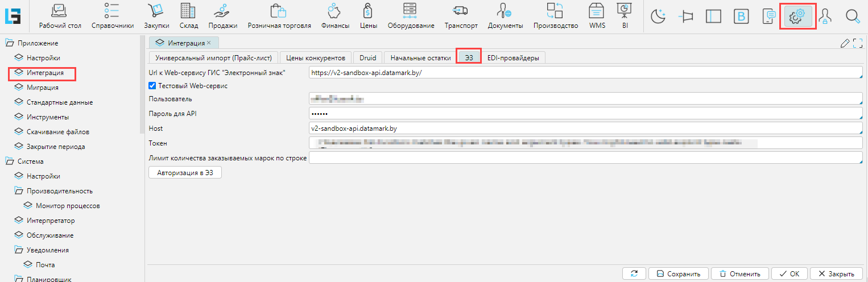Collapse the Система folder in the tree
Screen dimensions: 868x282
pos(9,161)
